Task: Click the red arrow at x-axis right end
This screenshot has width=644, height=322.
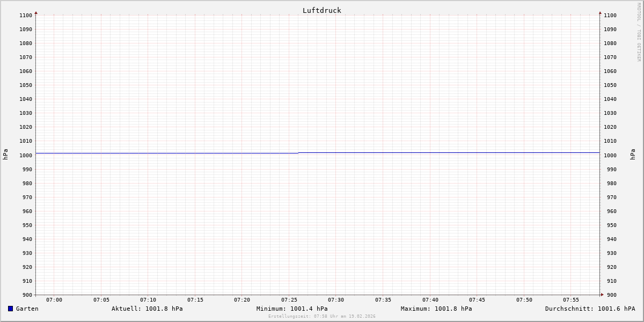Action: (x=602, y=294)
